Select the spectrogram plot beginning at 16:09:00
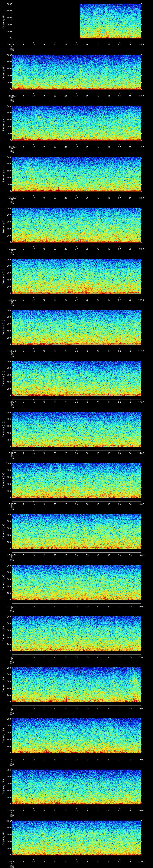The width and height of the screenshot is (153, 868). coord(77,276)
